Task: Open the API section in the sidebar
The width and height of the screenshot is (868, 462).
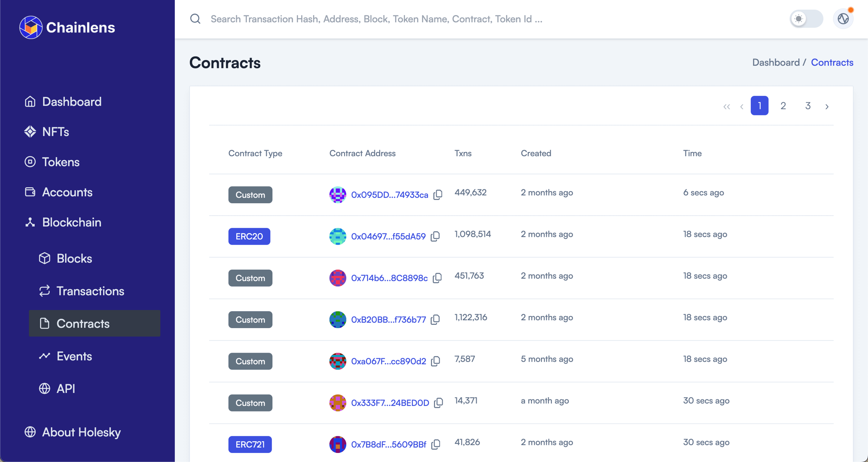Action: tap(66, 388)
